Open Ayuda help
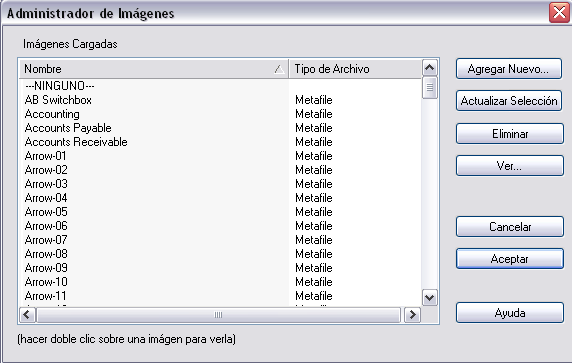Screen dimensions: 572x363 click(x=510, y=313)
